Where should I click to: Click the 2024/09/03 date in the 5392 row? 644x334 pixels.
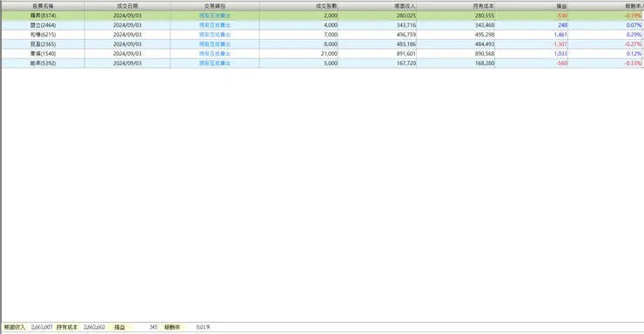(x=127, y=63)
